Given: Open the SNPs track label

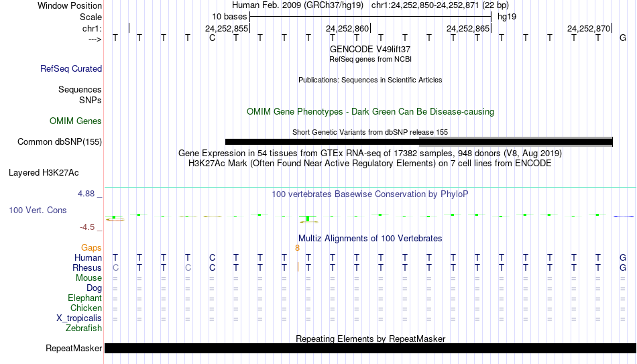Looking at the screenshot, I should (91, 100).
